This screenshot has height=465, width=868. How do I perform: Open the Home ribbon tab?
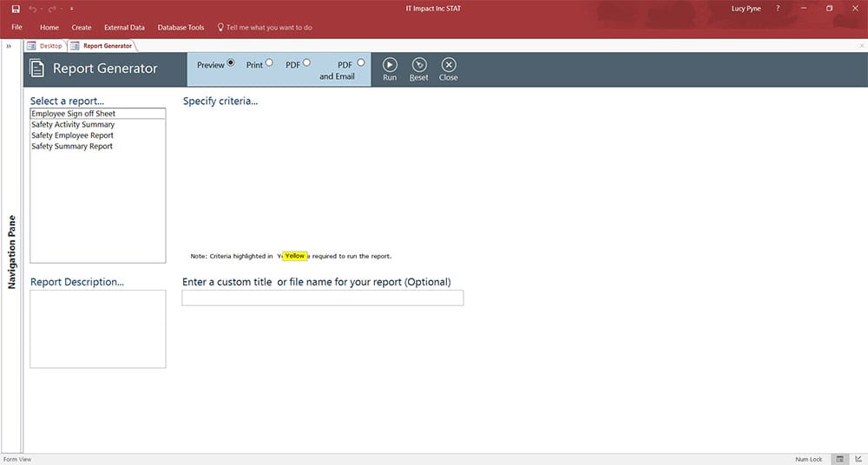pyautogui.click(x=49, y=27)
